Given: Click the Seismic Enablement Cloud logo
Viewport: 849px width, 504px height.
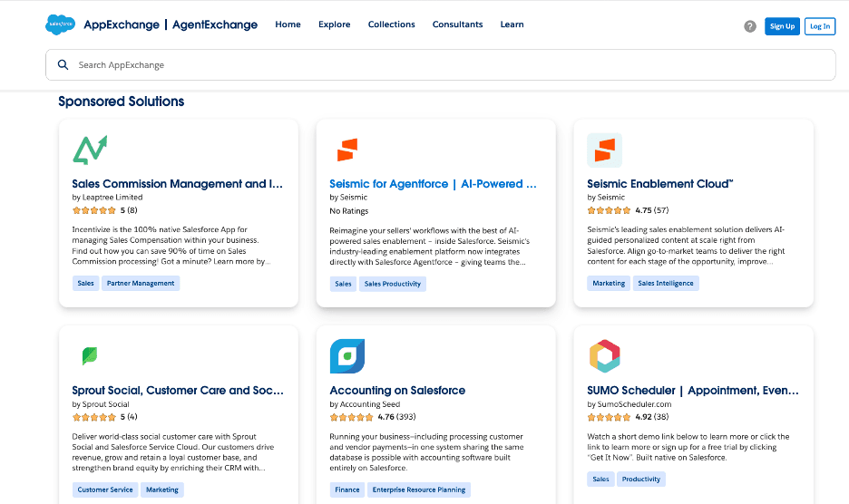Looking at the screenshot, I should [x=604, y=150].
